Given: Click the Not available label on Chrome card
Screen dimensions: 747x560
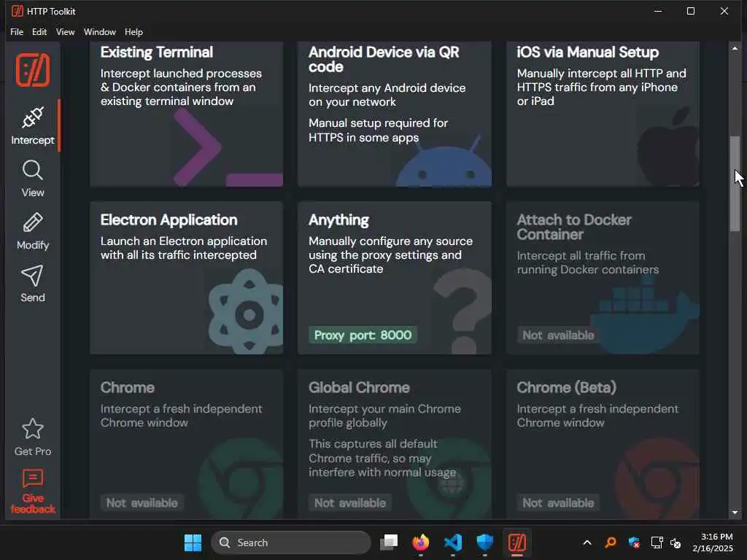Looking at the screenshot, I should tap(142, 503).
